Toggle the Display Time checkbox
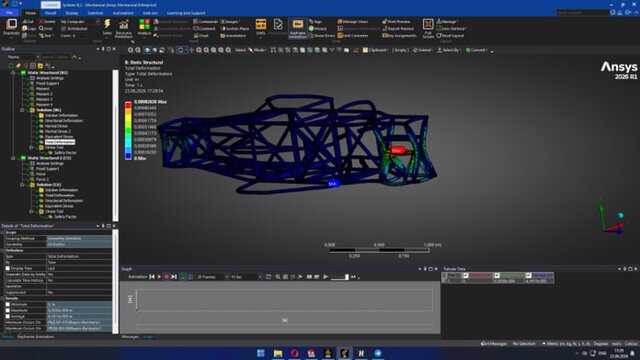640x360 pixels. [x=7, y=268]
